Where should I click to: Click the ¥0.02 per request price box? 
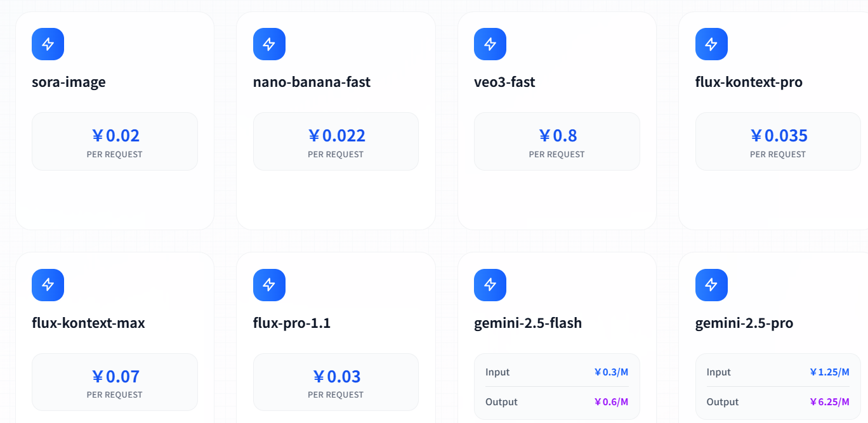tap(115, 141)
